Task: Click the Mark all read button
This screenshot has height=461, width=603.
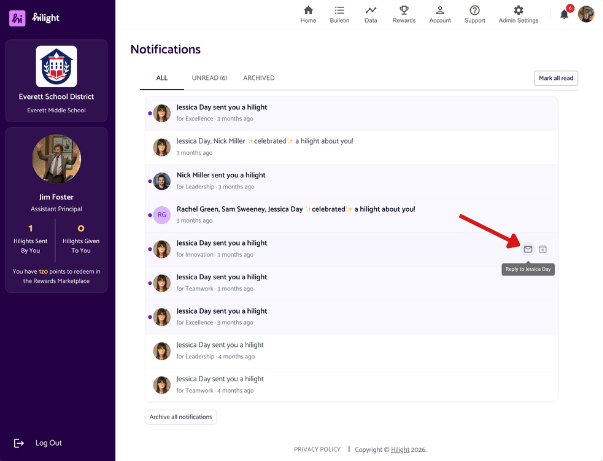Action: tap(556, 78)
